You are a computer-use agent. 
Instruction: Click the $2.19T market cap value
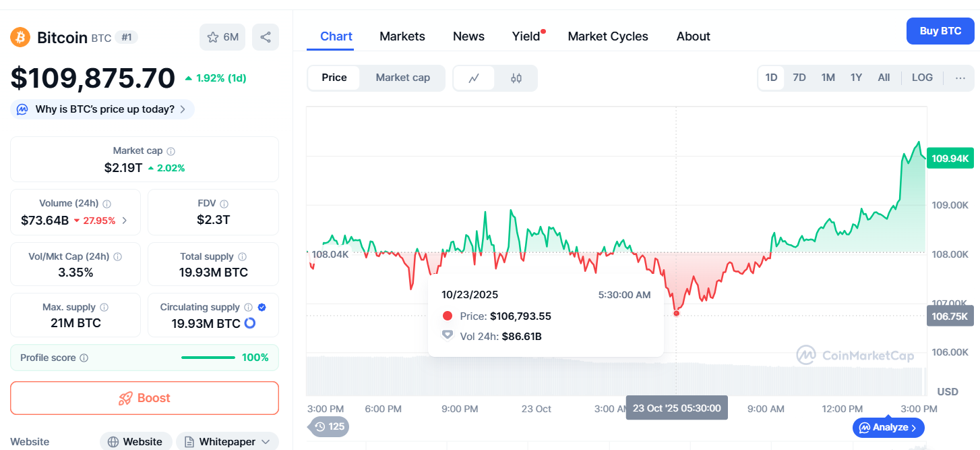[123, 168]
